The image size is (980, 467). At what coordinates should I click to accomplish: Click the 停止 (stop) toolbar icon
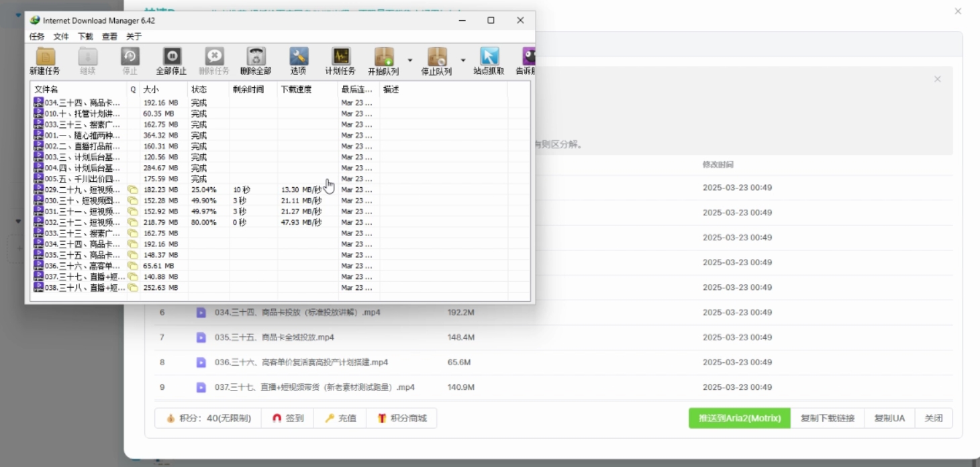130,56
